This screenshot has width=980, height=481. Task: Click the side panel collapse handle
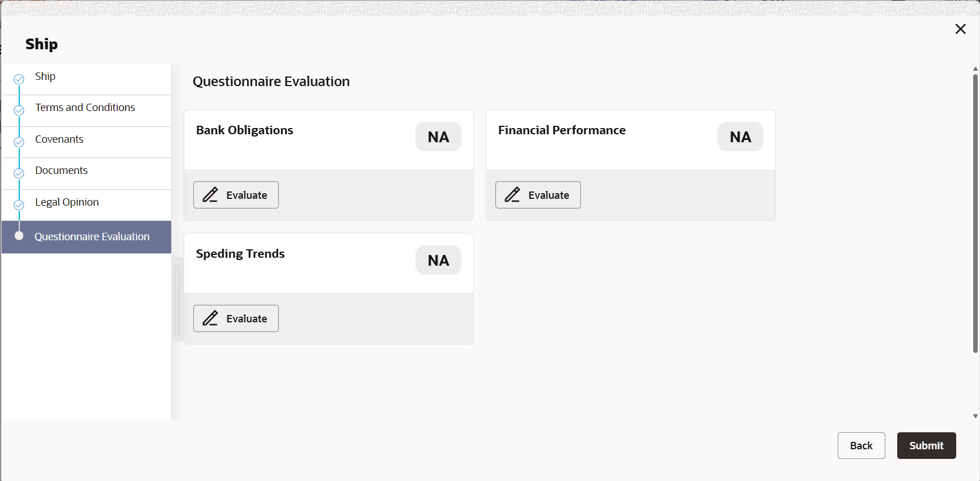(177, 300)
